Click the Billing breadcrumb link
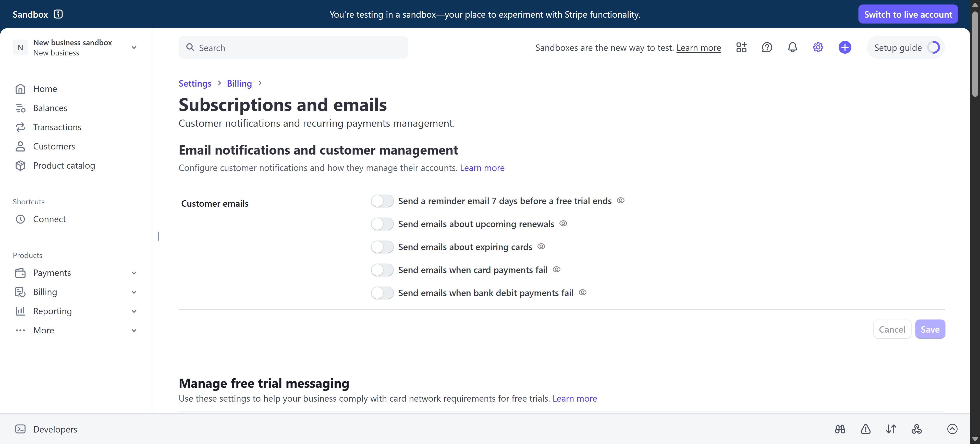 (x=239, y=83)
